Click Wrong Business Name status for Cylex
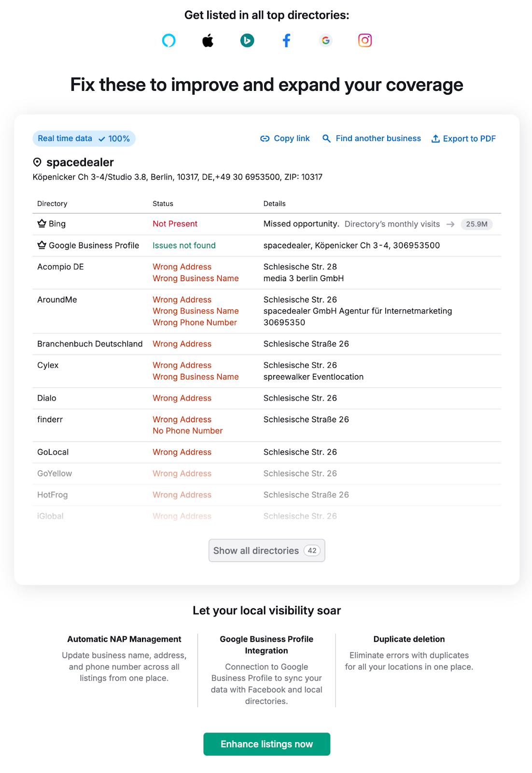The height and width of the screenshot is (773, 532). coord(196,377)
